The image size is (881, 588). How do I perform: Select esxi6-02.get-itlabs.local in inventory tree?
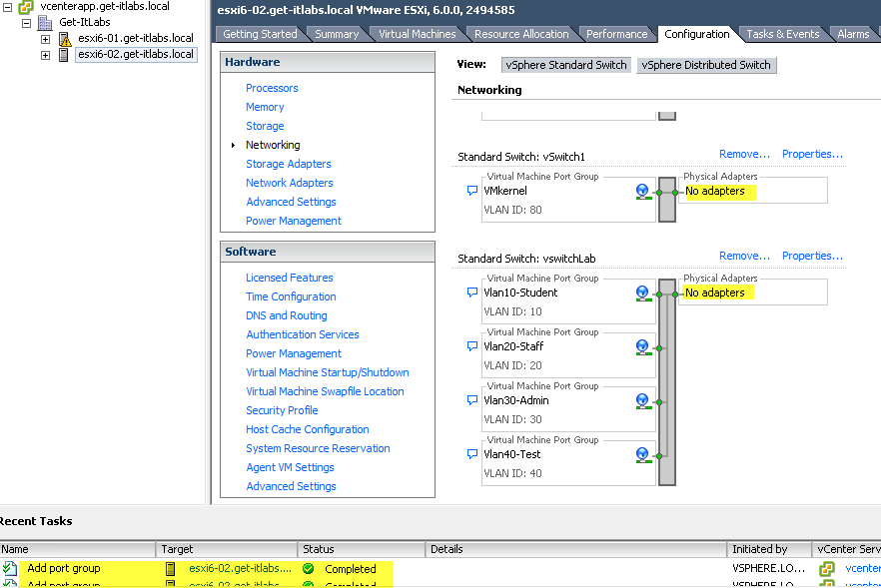click(x=136, y=55)
